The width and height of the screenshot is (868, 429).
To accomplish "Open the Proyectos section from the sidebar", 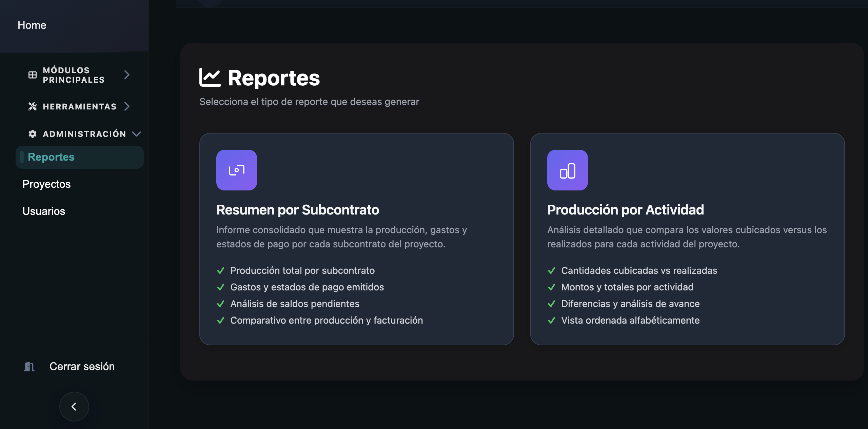I will [x=46, y=184].
